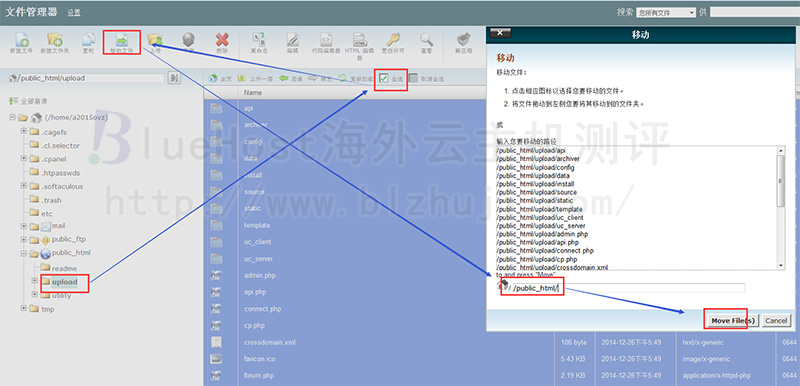The image size is (800, 386).
Task: Open the search scope dropdown
Action: (666, 13)
